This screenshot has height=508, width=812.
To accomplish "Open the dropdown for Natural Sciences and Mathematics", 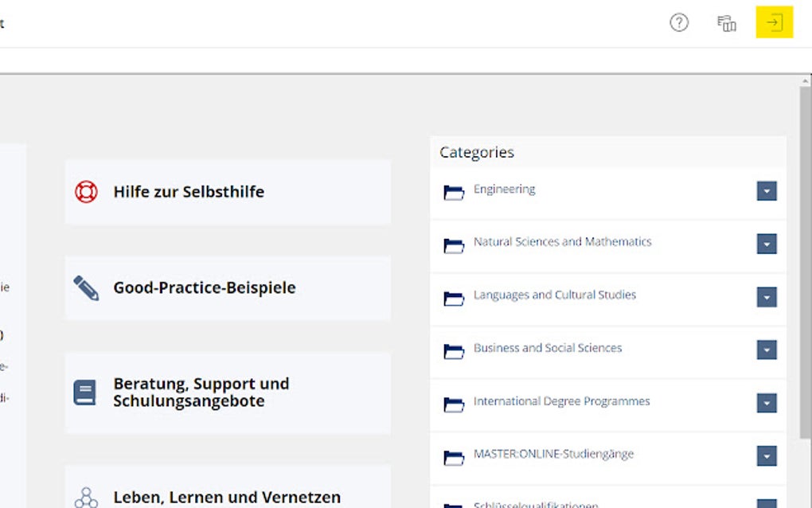I will pos(765,244).
